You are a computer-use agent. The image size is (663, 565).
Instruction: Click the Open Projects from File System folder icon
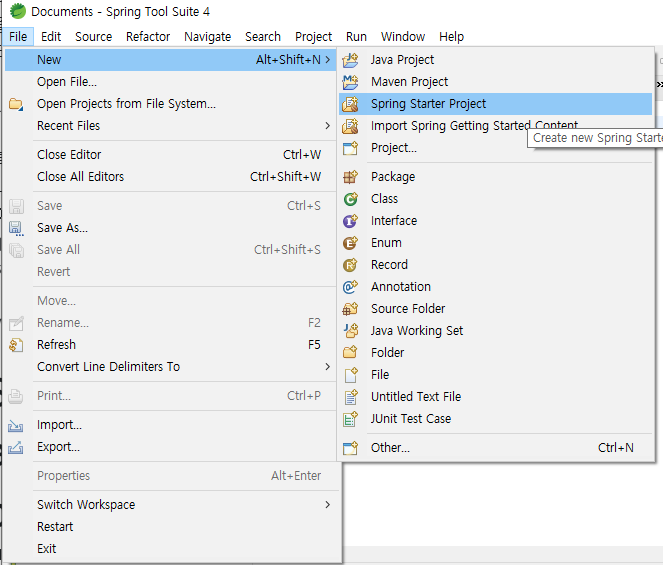coord(16,104)
